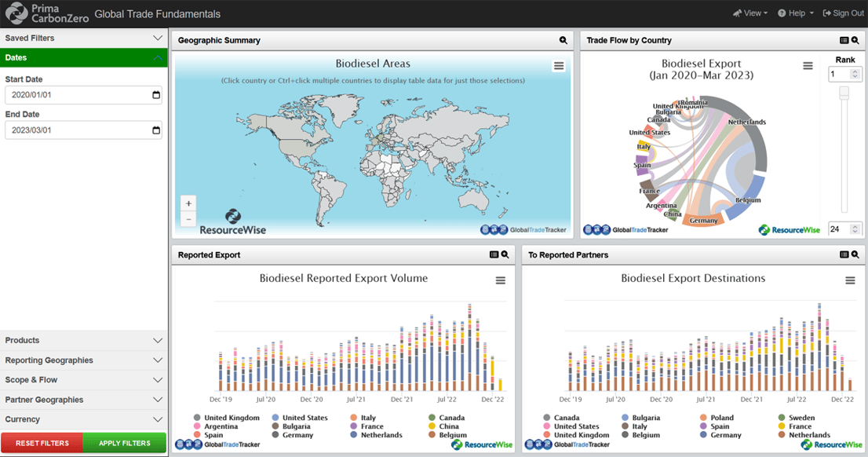Click the RESET FILTERS button
Image resolution: width=868 pixels, height=457 pixels.
pyautogui.click(x=42, y=443)
